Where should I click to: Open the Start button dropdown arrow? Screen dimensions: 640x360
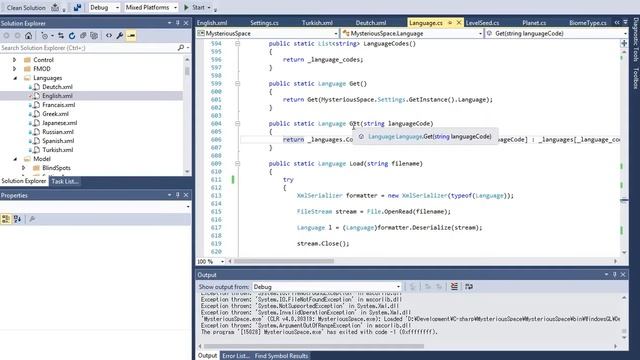pyautogui.click(x=209, y=8)
